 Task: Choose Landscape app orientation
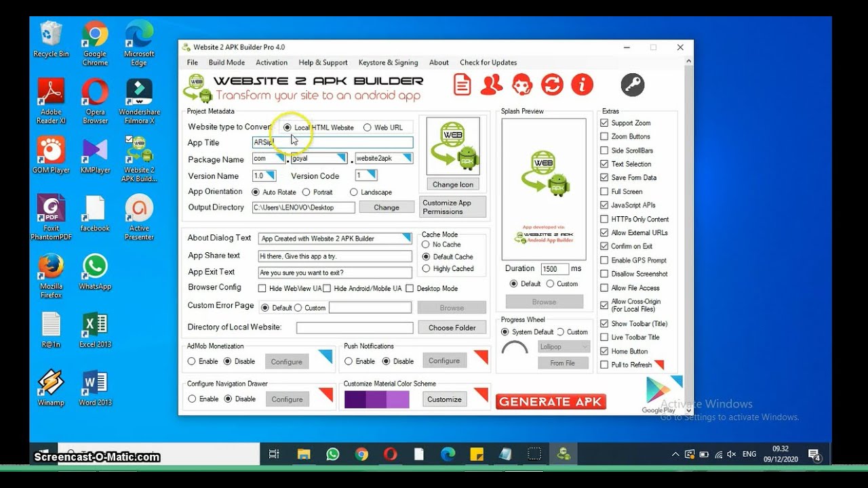pos(354,192)
